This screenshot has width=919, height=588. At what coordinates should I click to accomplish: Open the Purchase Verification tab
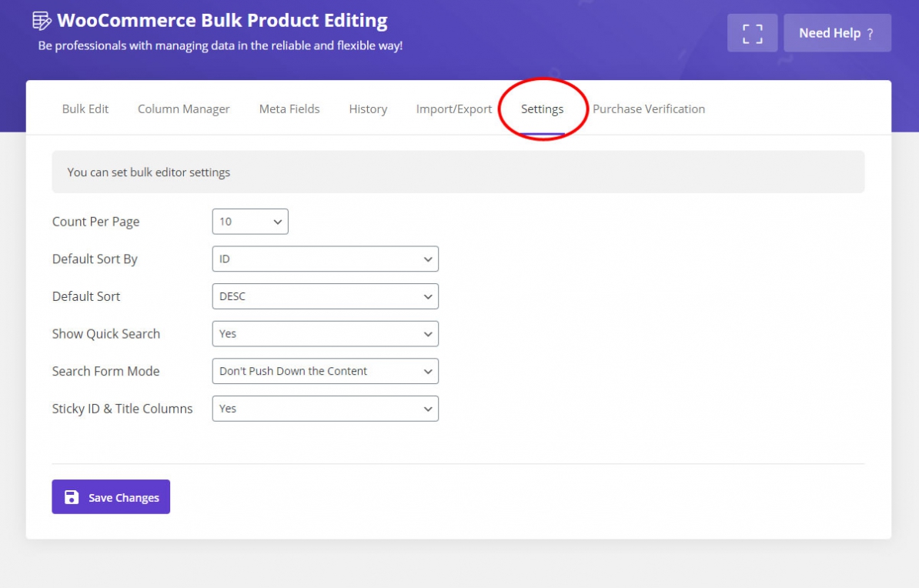[649, 109]
